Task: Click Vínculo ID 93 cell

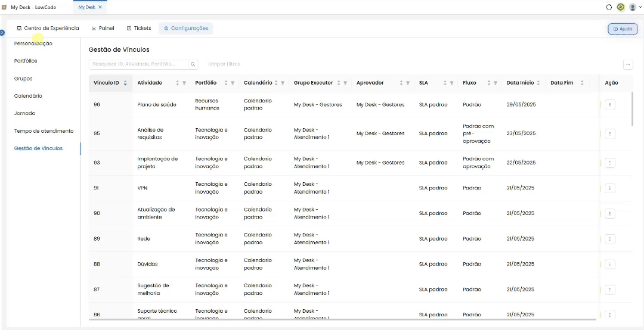Action: [x=97, y=163]
